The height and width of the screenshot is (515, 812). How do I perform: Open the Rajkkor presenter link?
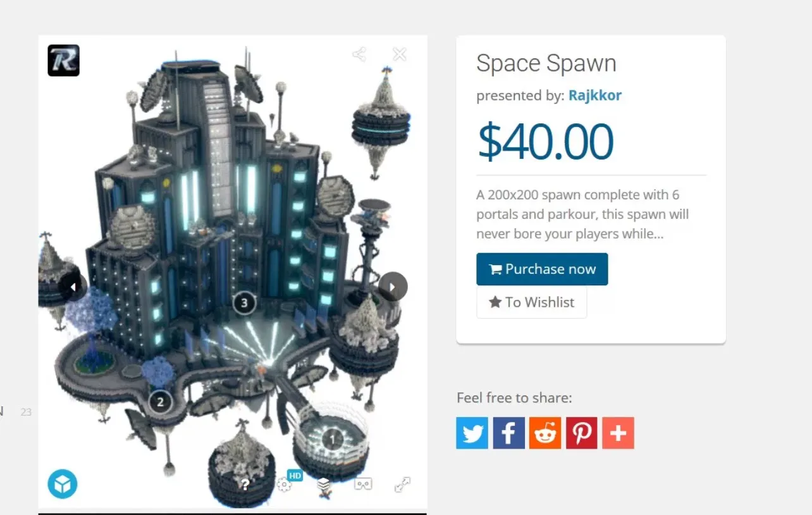pyautogui.click(x=594, y=96)
